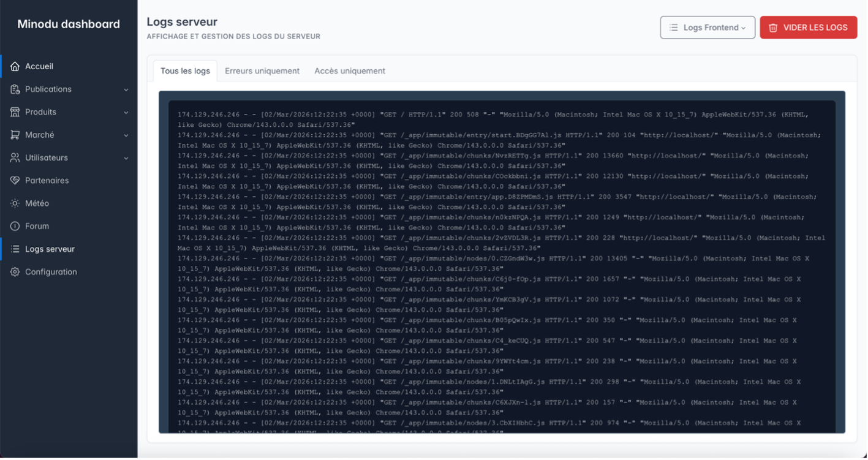The height and width of the screenshot is (460, 868).
Task: Switch to Accès uniquement tab
Action: (350, 71)
